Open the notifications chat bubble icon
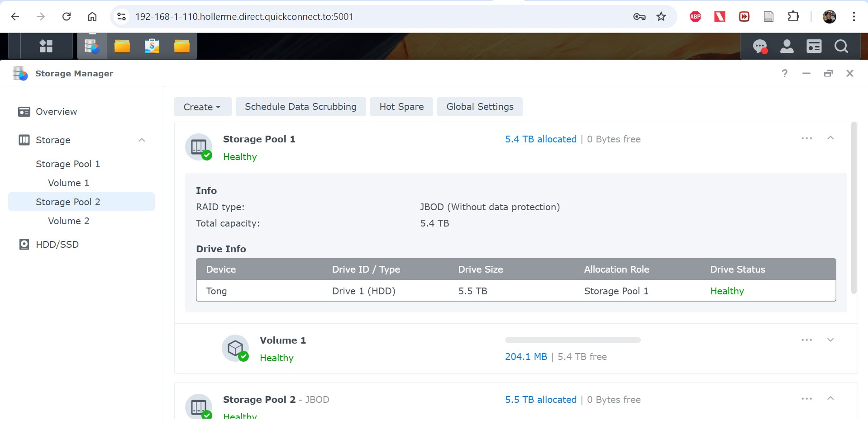This screenshot has height=425, width=868. [x=760, y=46]
